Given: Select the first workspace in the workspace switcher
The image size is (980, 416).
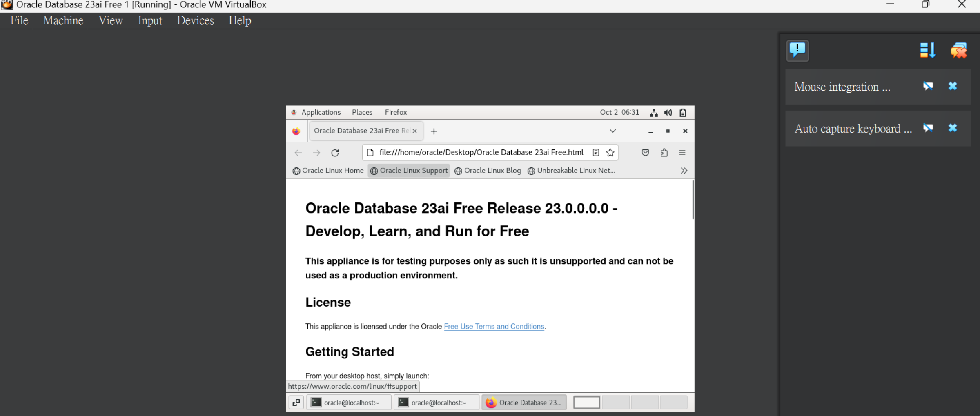Looking at the screenshot, I should (x=586, y=403).
